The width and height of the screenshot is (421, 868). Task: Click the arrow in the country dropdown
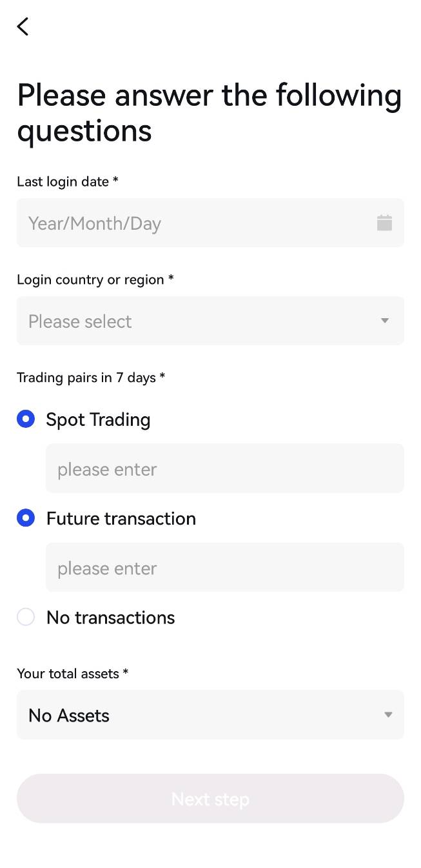click(385, 321)
